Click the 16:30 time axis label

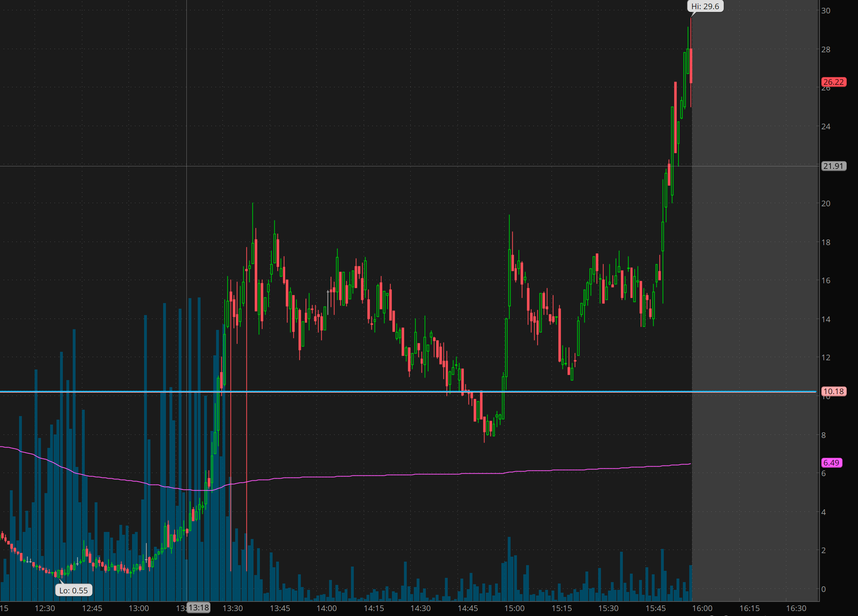click(796, 608)
